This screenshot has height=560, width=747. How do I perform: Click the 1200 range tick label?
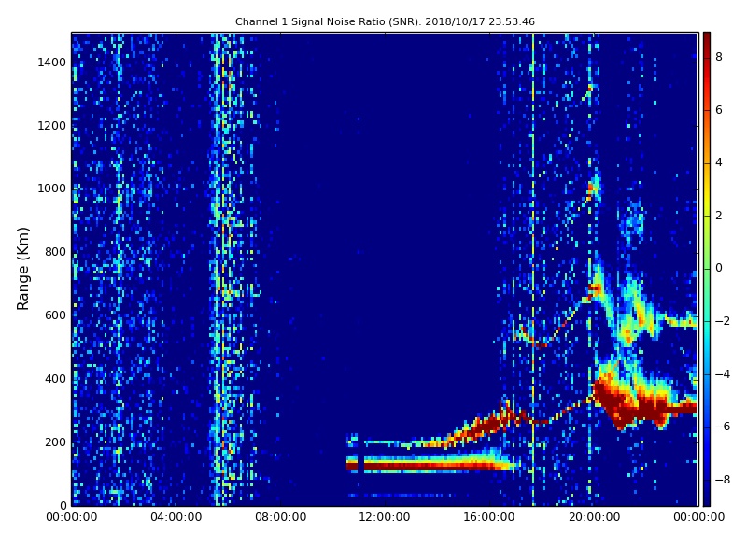[52, 126]
